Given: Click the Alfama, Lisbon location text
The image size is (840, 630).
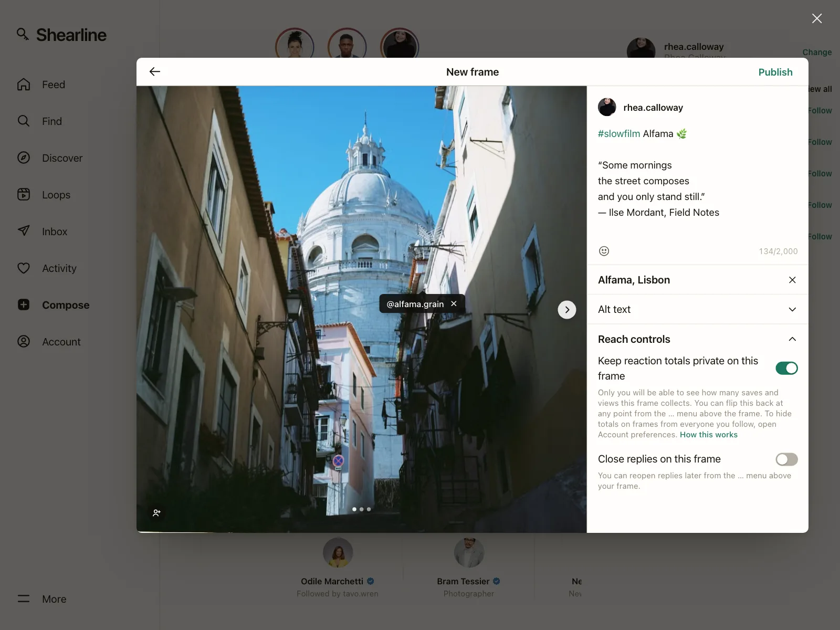Looking at the screenshot, I should [x=634, y=280].
